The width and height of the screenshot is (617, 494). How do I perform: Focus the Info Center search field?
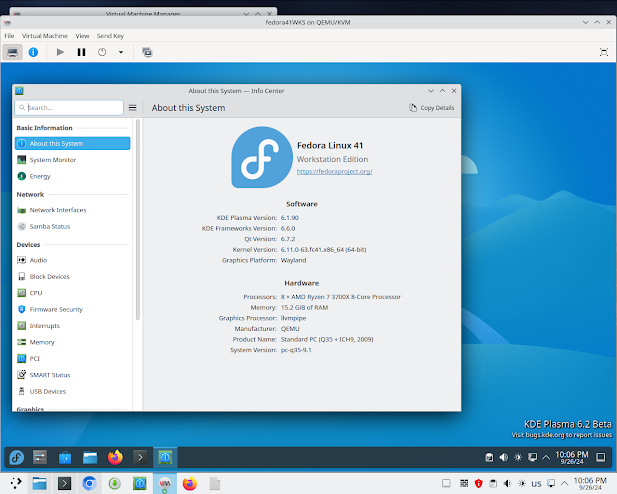[69, 107]
